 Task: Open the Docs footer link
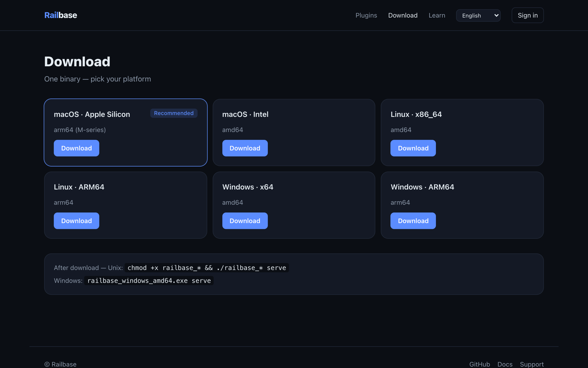pos(505,364)
